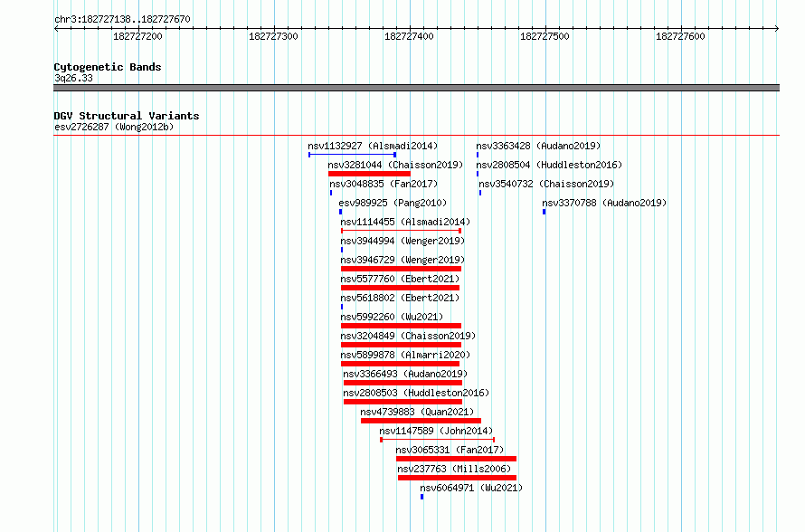Select red bar beneath nsv237763
This screenshot has height=532, width=805.
457,478
